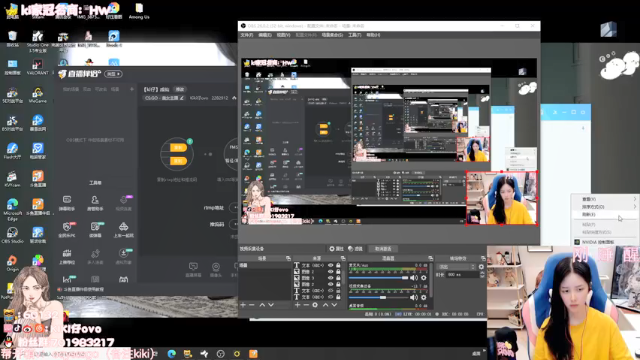Open 全民乐PK tool in 直播伴侣 toolbox
The height and width of the screenshot is (360, 640).
point(67,229)
